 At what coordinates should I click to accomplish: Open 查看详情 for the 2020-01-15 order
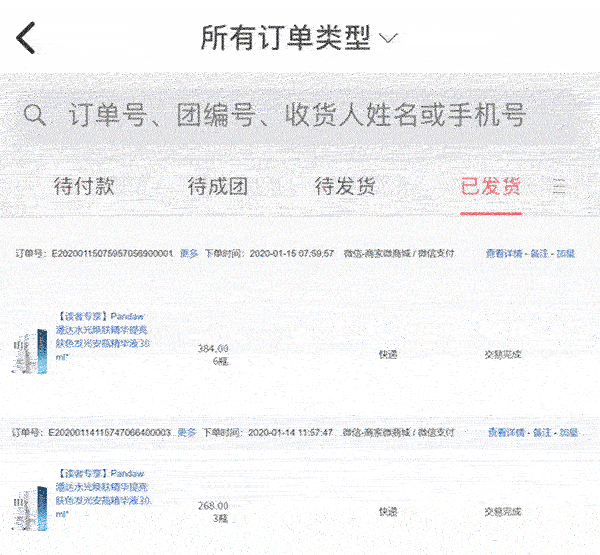[x=506, y=254]
